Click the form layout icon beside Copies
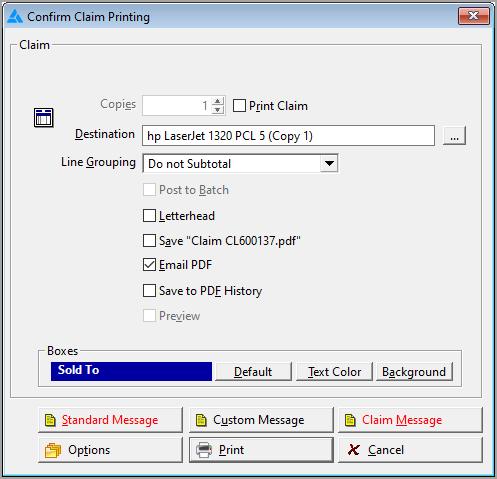This screenshot has height=479, width=497. [x=44, y=118]
